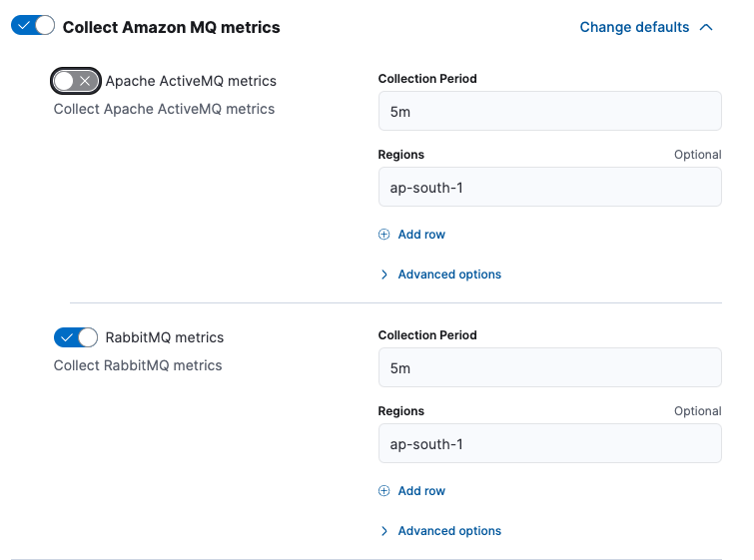Click the plus icon for RabbitMQ Add row

tap(384, 491)
